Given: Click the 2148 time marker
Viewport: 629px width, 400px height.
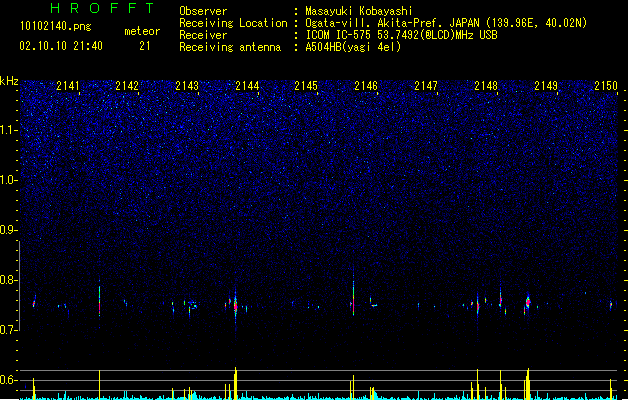Looking at the screenshot, I should point(486,86).
